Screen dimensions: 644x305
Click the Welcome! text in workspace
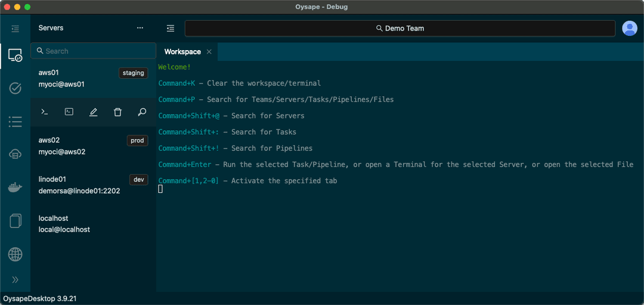tap(175, 67)
